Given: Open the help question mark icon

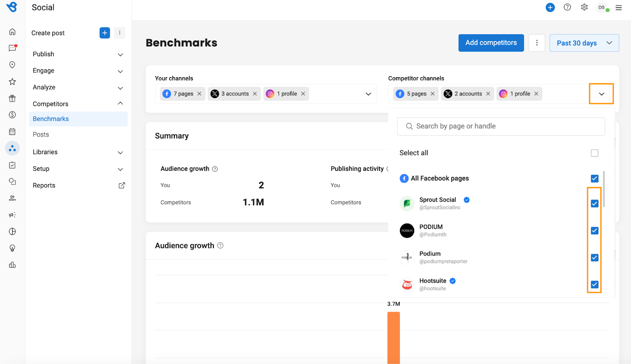Looking at the screenshot, I should [x=567, y=7].
